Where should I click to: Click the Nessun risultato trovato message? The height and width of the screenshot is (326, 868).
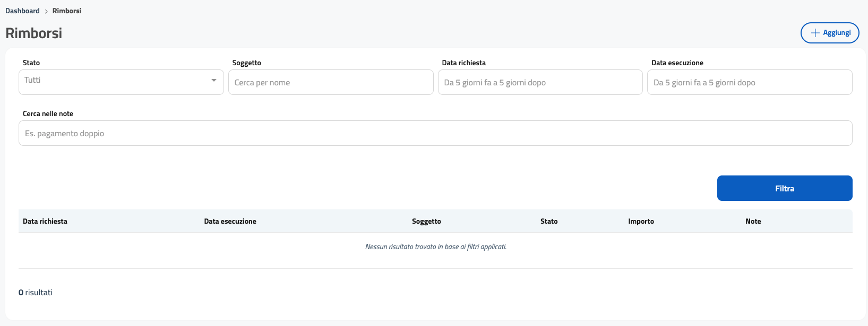pyautogui.click(x=435, y=247)
